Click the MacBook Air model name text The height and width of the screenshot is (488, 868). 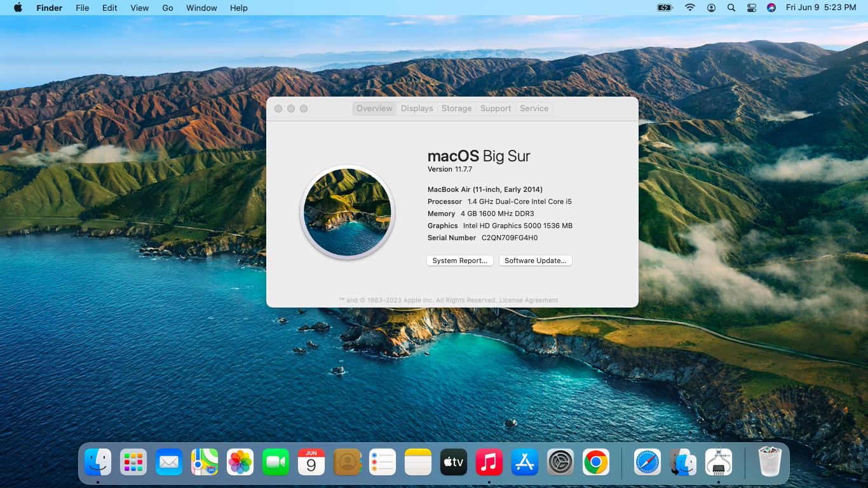pos(485,189)
